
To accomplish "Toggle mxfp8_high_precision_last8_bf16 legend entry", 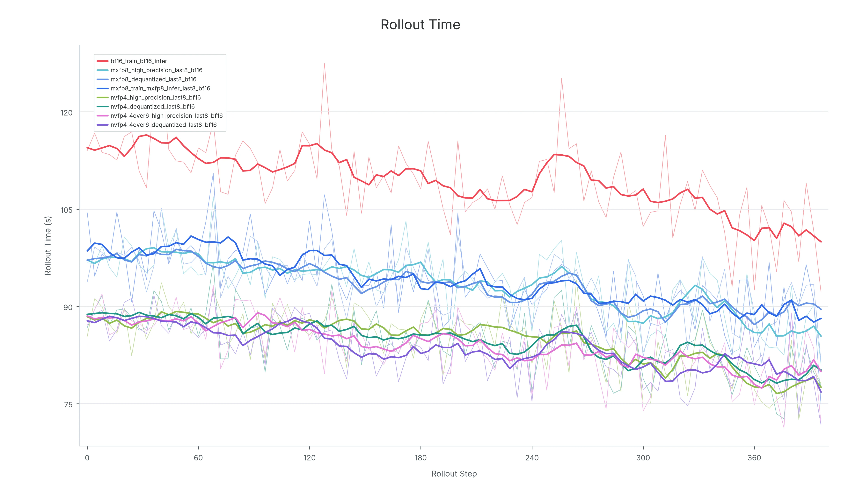I will (x=150, y=70).
